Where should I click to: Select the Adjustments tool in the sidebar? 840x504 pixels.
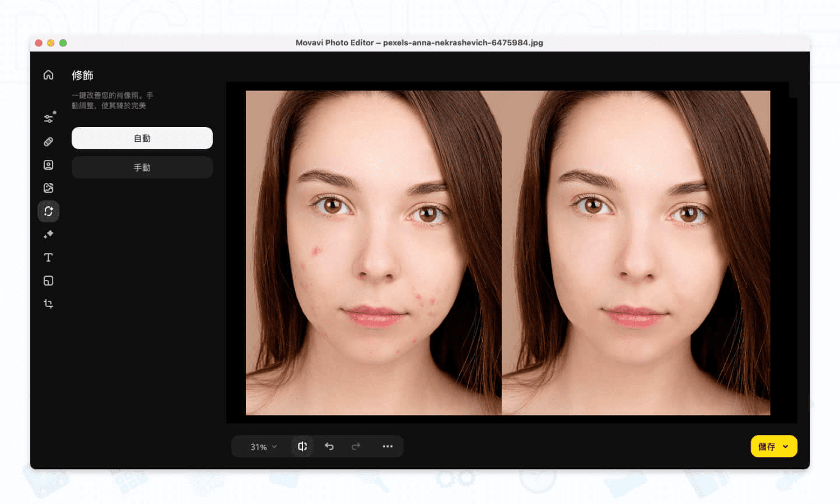48,118
